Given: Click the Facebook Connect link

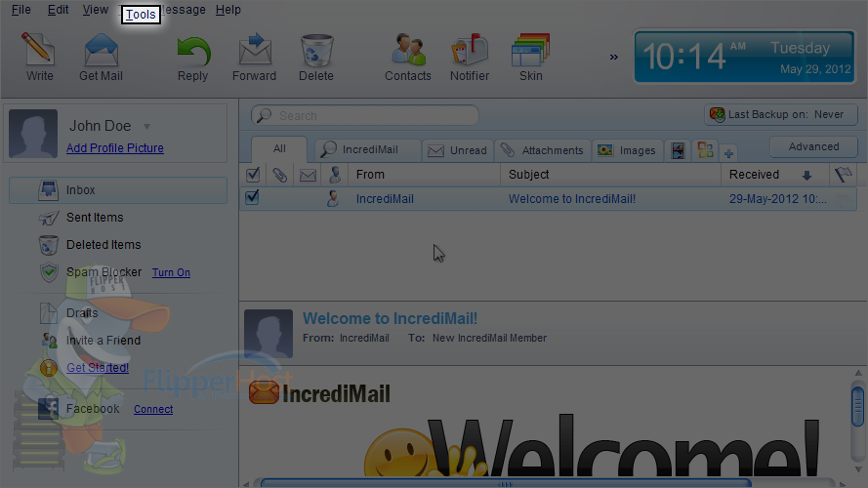Looking at the screenshot, I should (x=153, y=410).
